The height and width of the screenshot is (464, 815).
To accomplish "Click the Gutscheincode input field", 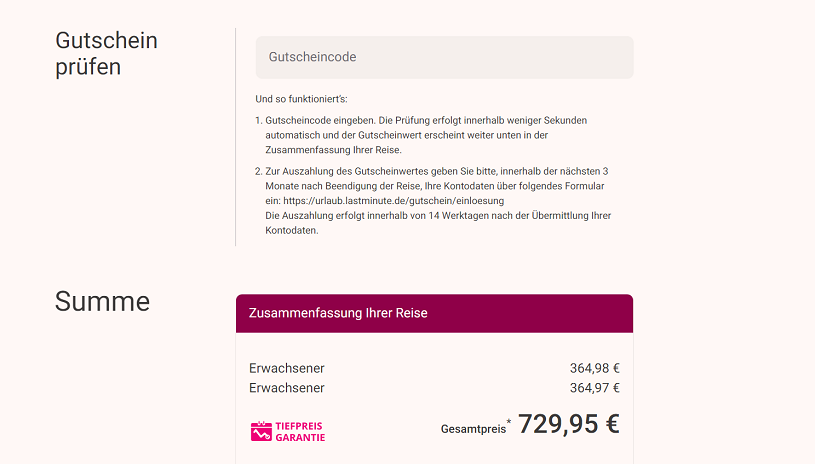I will (444, 58).
